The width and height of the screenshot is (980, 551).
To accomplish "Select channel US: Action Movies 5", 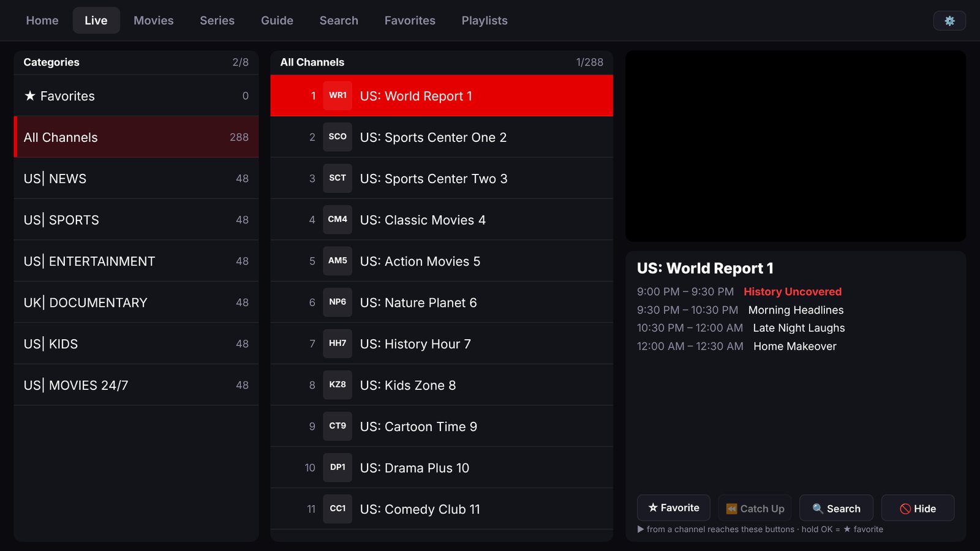I will (442, 261).
